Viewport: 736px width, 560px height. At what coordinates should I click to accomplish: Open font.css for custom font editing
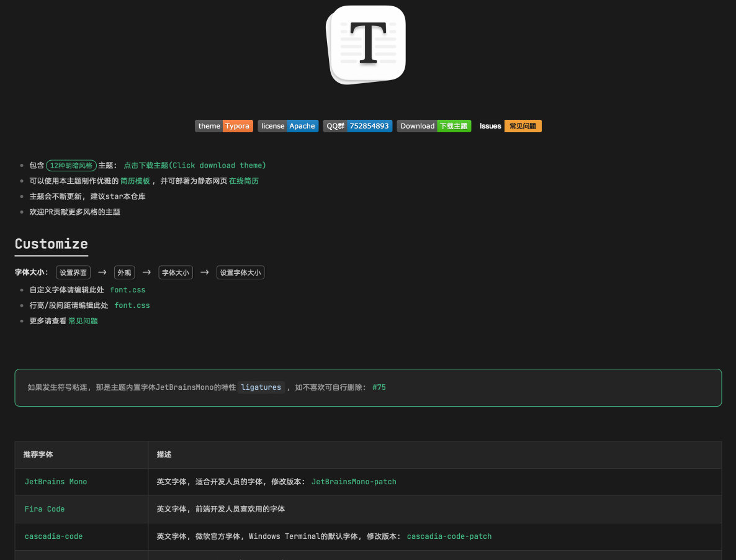(x=127, y=289)
